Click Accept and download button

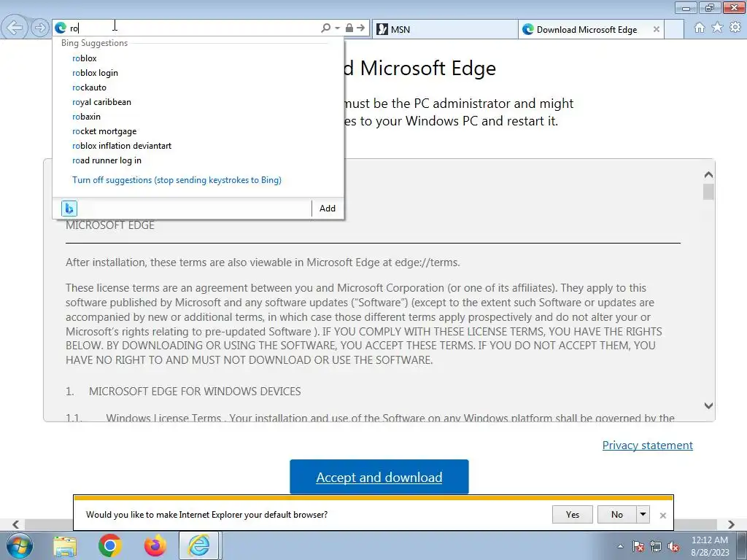(379, 477)
